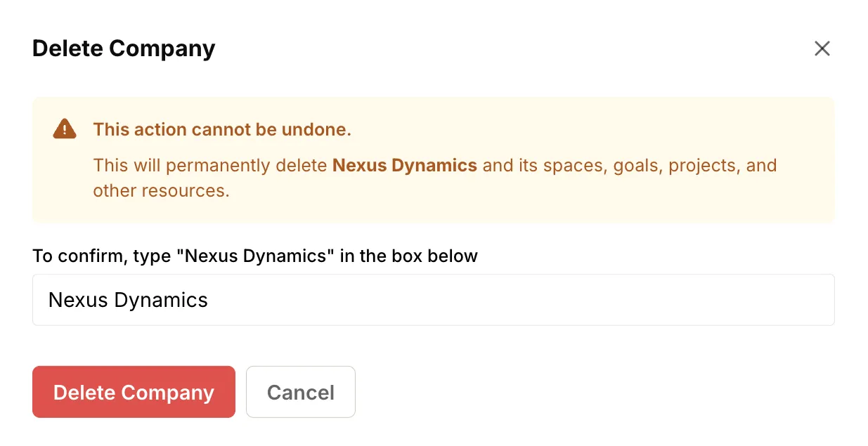This screenshot has height=446, width=868.
Task: Confirm deletion by clicking Delete Company
Action: click(x=134, y=392)
